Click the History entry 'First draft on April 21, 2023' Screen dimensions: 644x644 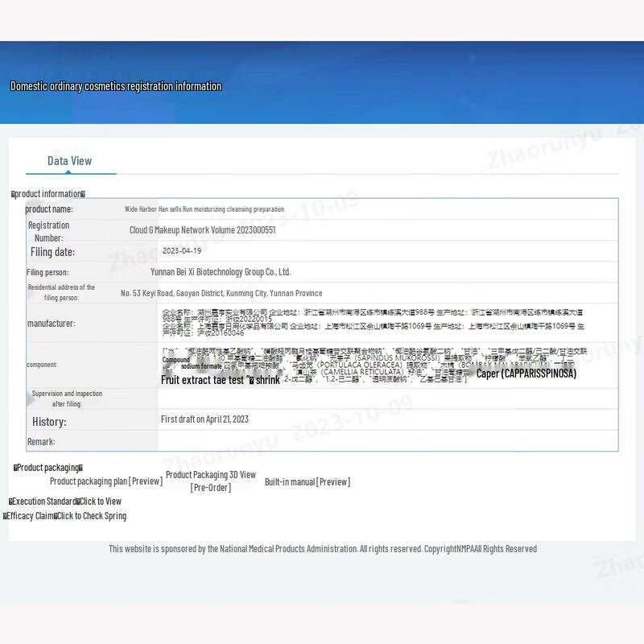point(204,419)
